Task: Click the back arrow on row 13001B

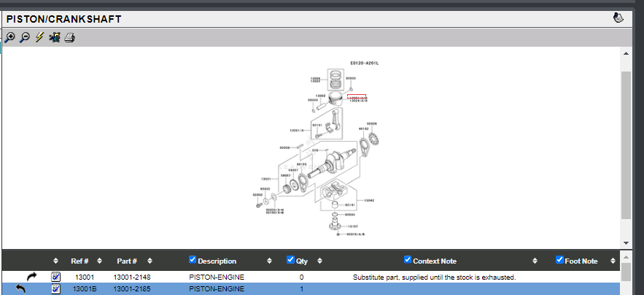Action: pyautogui.click(x=20, y=289)
